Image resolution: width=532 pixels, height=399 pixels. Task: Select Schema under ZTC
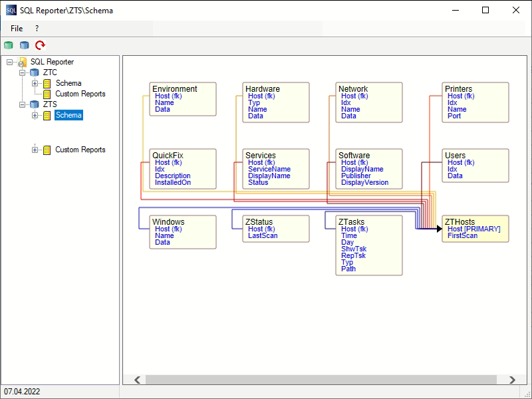[68, 83]
